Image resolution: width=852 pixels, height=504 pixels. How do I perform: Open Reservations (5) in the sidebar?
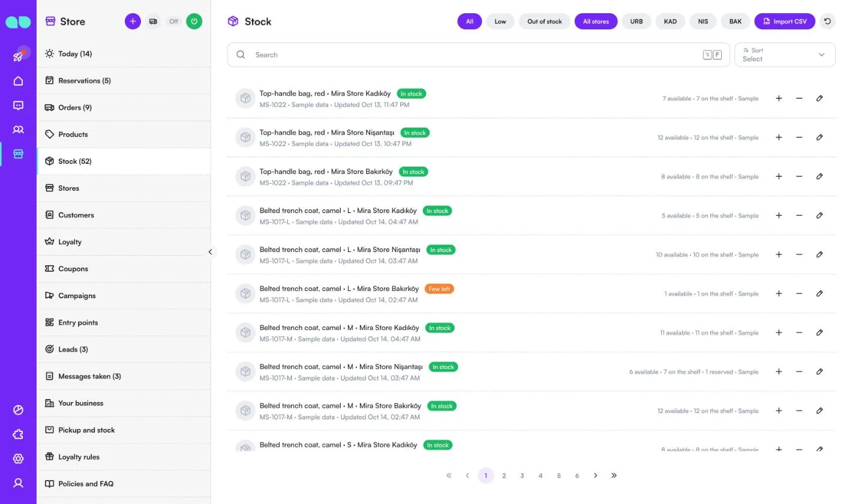click(124, 81)
